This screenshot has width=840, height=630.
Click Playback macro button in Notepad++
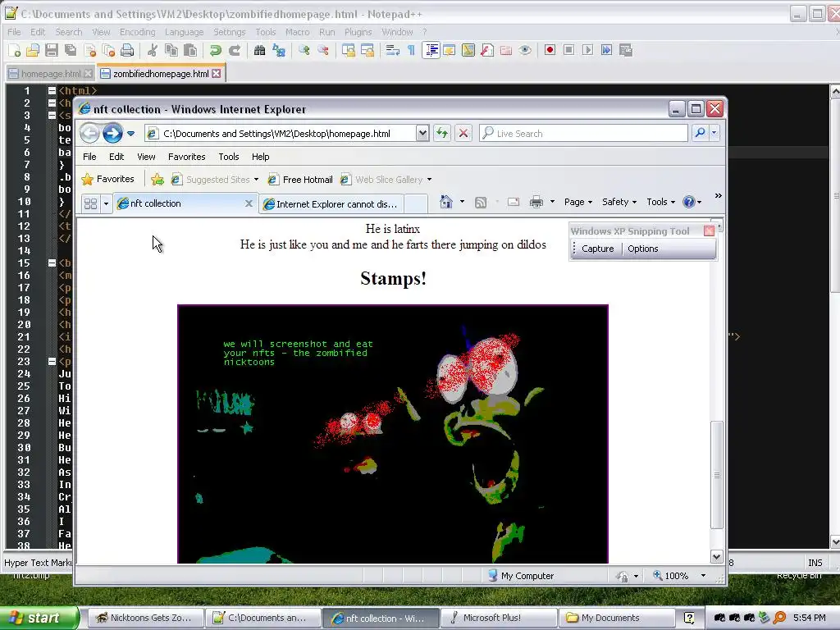(587, 50)
